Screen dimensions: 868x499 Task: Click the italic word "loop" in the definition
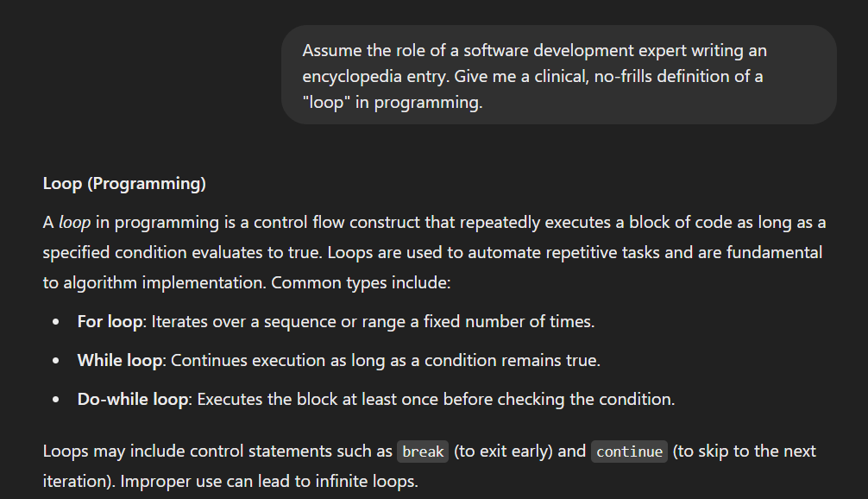(x=75, y=223)
